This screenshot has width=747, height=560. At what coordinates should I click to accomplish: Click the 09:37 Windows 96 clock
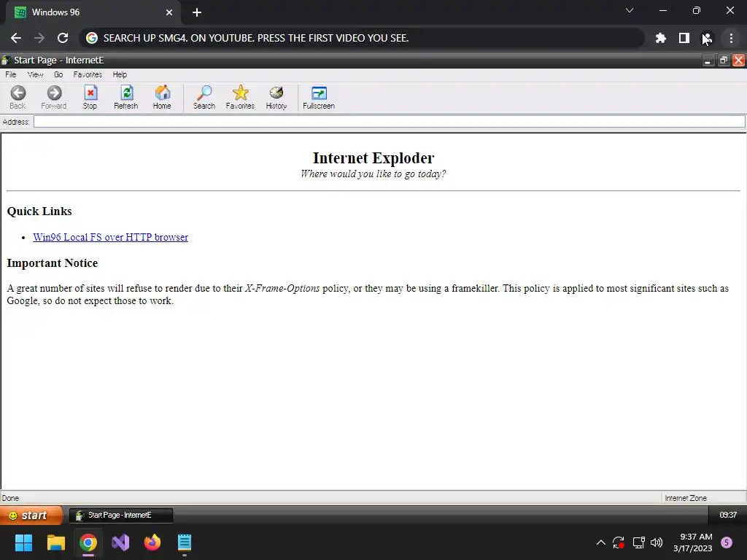[x=728, y=516]
